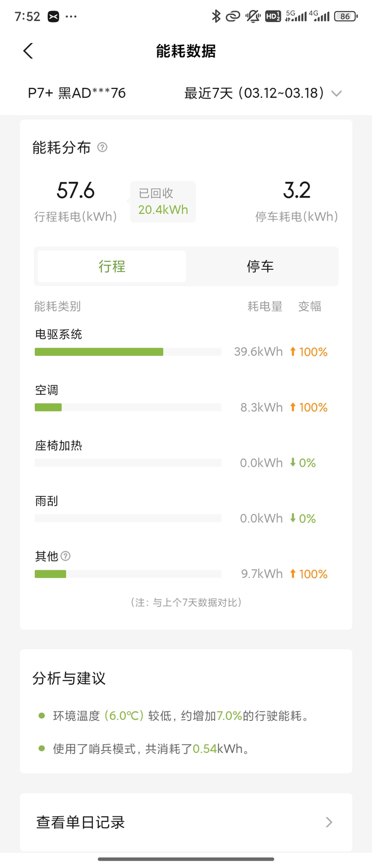This screenshot has width=372, height=868.
Task: Tap the orange up arrow next to 电驱系统
Action: pyautogui.click(x=293, y=352)
